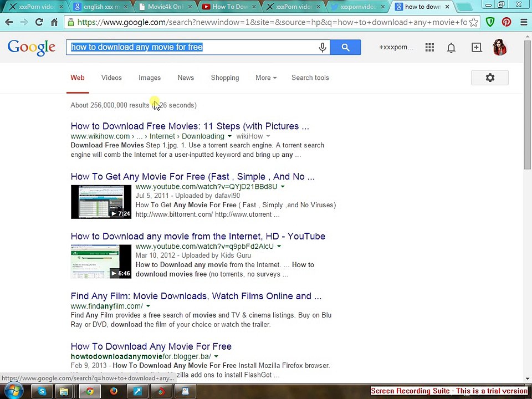Image resolution: width=532 pixels, height=399 pixels.
Task: Select the Images search category
Action: pos(150,78)
